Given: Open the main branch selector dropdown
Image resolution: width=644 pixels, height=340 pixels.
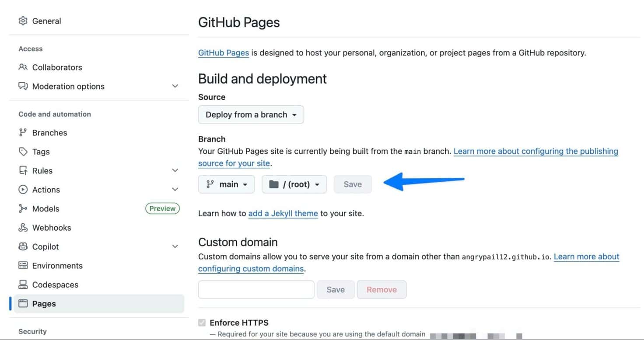Looking at the screenshot, I should [x=226, y=184].
